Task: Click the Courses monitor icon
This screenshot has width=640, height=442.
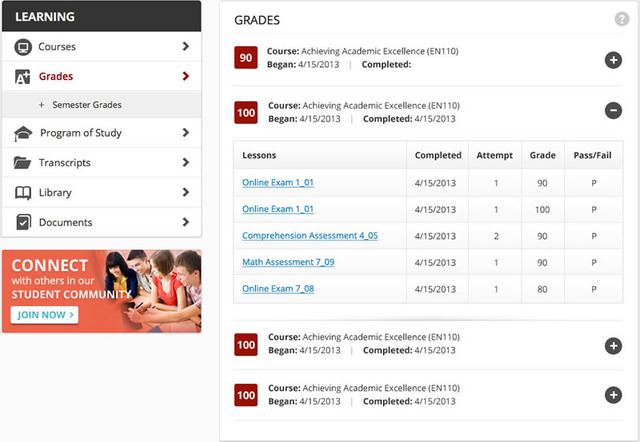Action: [22, 47]
